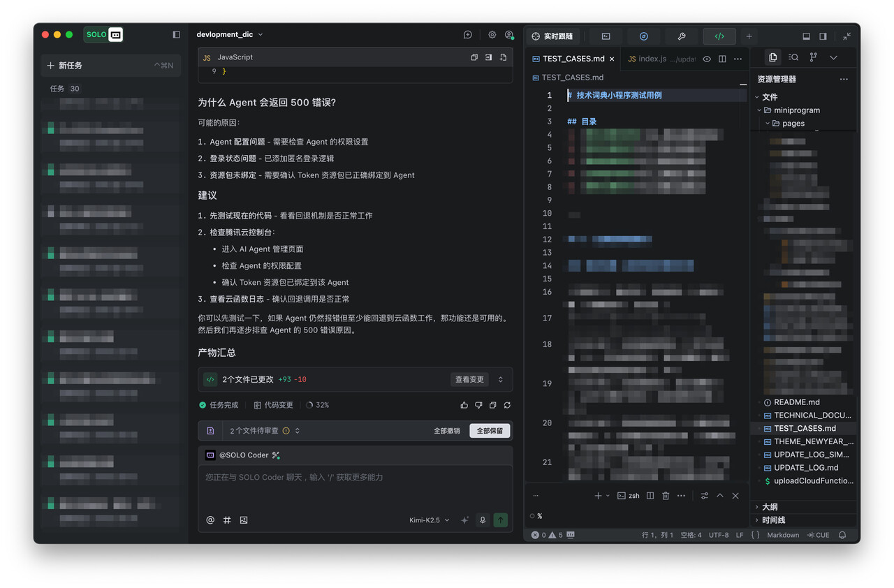This screenshot has width=894, height=588.
Task: Click the SOLO Coder chat input field
Action: 355,478
